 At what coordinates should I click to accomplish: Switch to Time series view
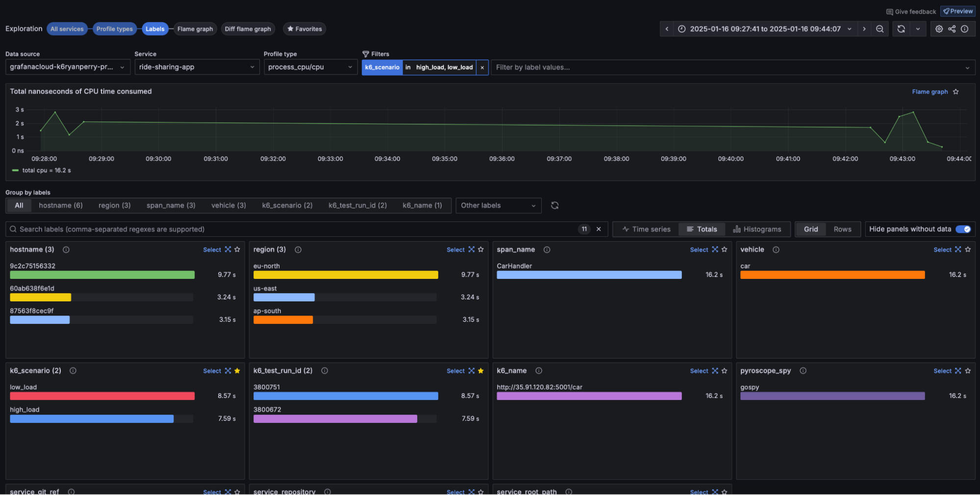click(x=646, y=229)
